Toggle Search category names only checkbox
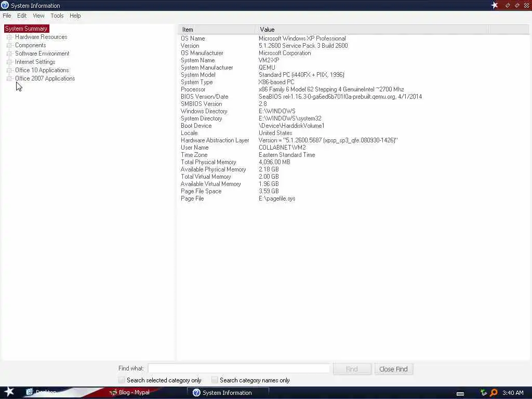This screenshot has width=532, height=399. [215, 380]
